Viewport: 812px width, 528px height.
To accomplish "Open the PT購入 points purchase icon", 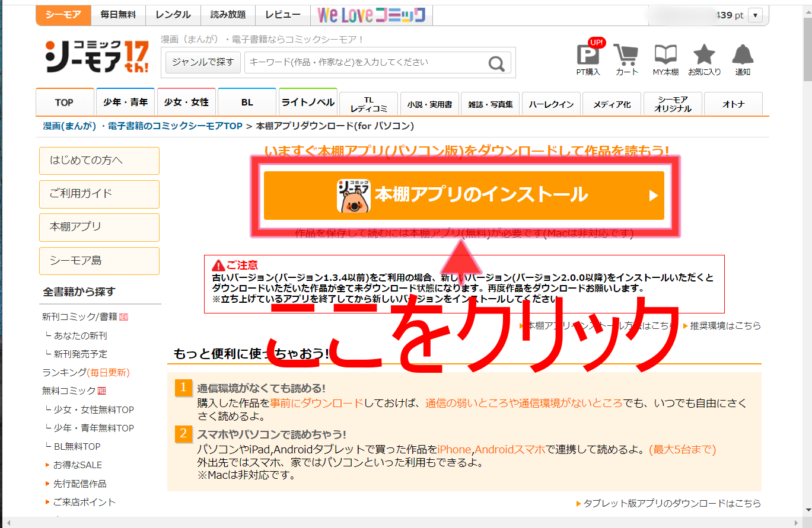I will click(x=588, y=59).
